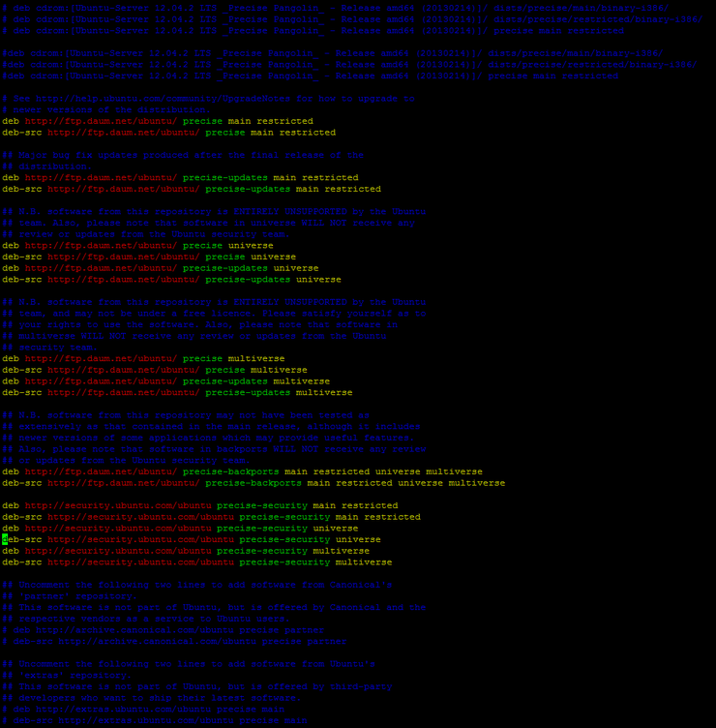716x728 pixels.
Task: Click comment "## team. Also, please note that software in universe"
Action: click(208, 224)
